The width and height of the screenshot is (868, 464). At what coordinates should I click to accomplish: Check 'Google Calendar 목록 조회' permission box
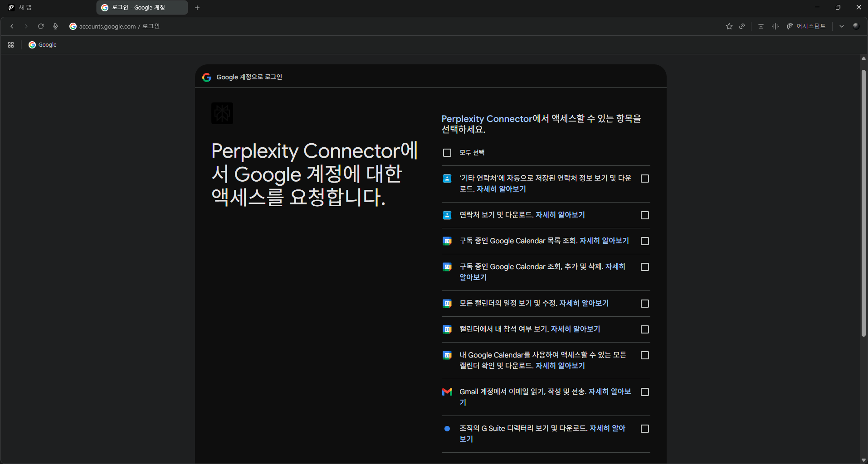click(645, 241)
